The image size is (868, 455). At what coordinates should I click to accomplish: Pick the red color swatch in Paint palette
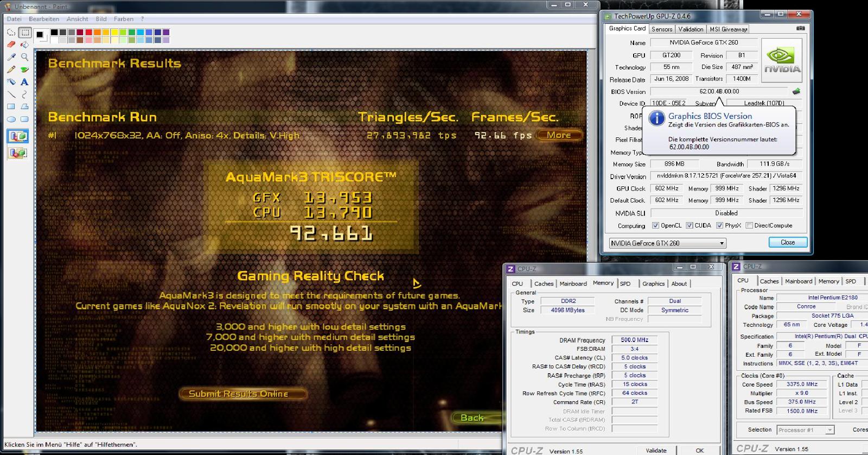tap(88, 33)
